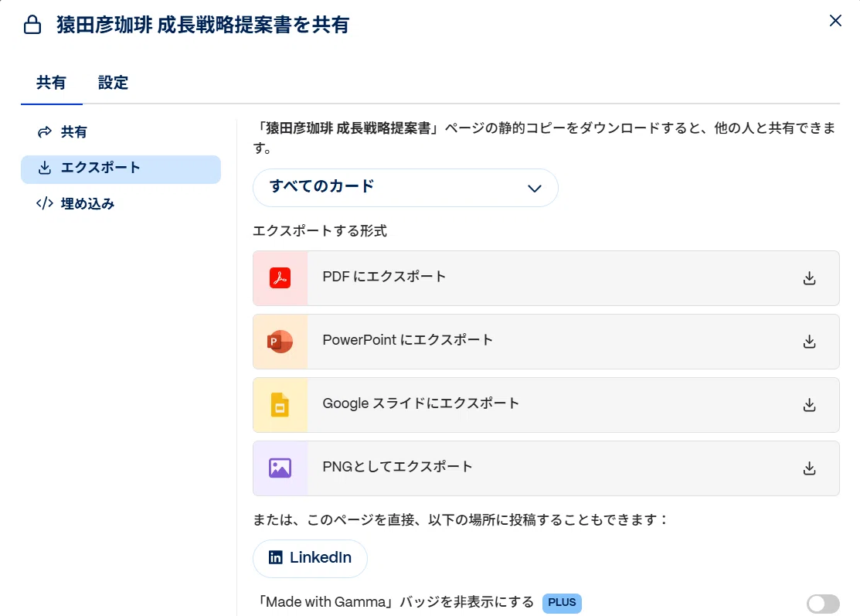860x616 pixels.
Task: Click the LinkedIn logo icon
Action: (x=275, y=558)
